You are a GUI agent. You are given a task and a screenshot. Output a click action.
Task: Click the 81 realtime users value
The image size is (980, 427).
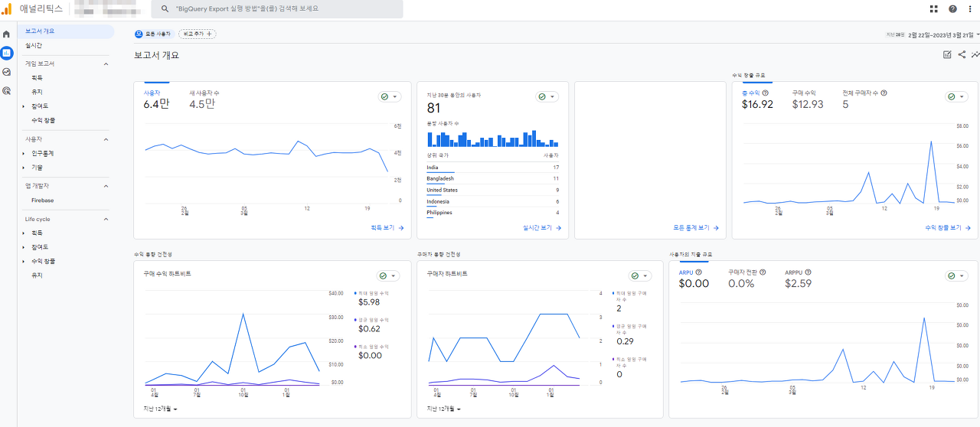click(x=434, y=108)
